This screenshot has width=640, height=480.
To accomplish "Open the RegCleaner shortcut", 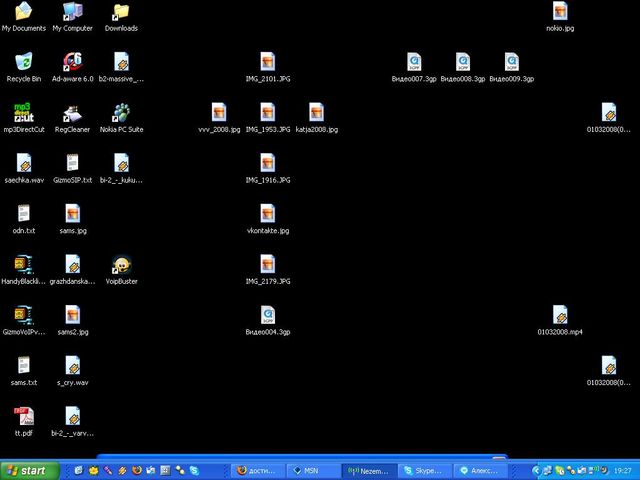I will pos(72,113).
